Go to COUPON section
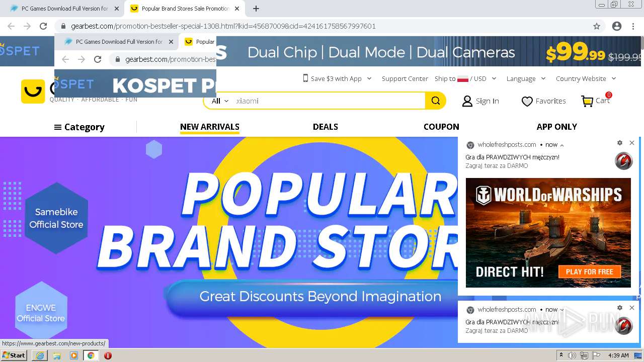 pos(441,127)
